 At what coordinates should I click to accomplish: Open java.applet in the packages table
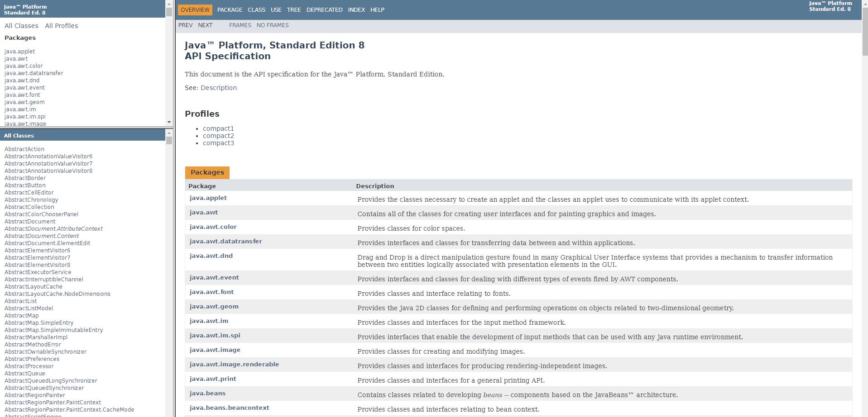[x=208, y=198]
